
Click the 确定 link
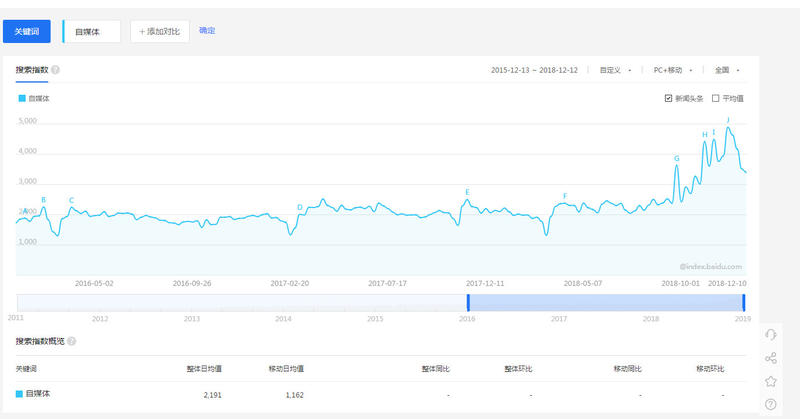tap(207, 31)
